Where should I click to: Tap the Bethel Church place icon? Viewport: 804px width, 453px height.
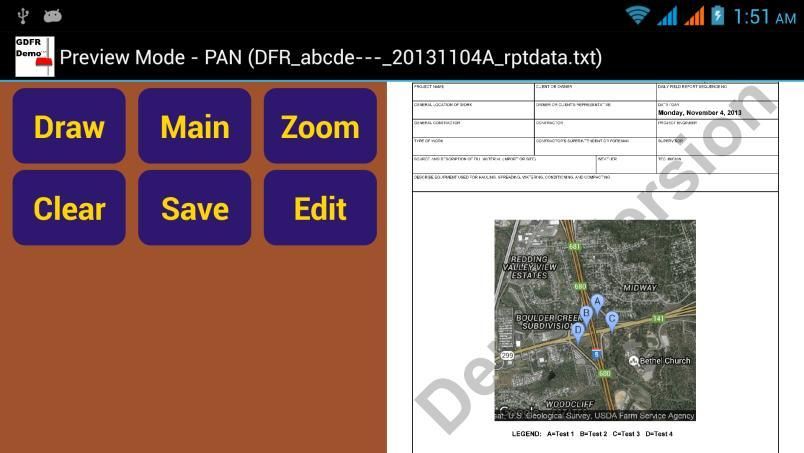coord(633,360)
